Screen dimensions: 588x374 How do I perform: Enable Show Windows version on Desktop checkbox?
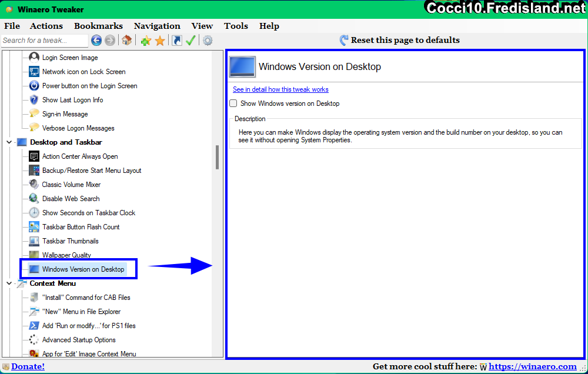233,103
